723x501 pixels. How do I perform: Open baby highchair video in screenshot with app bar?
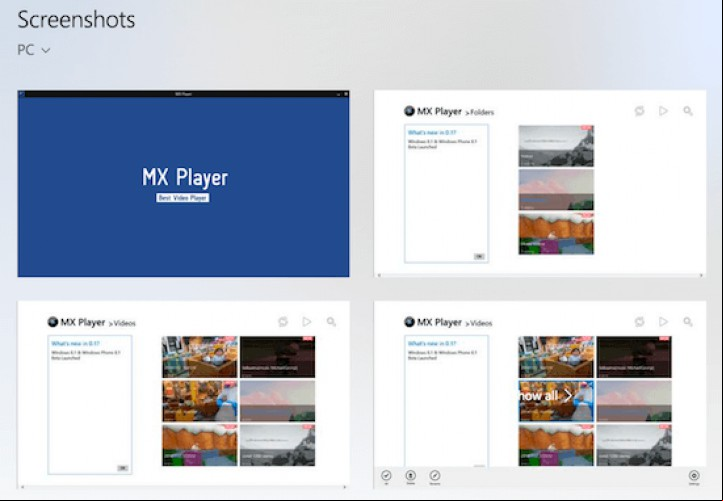(556, 357)
